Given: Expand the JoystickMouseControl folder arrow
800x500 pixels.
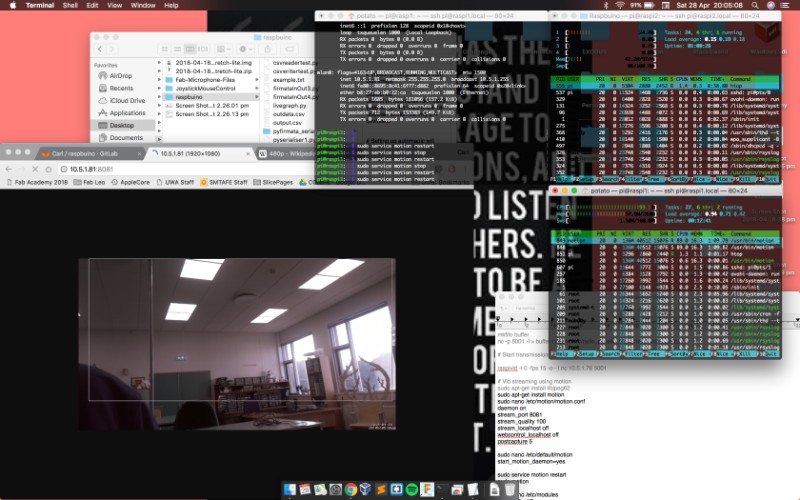Looking at the screenshot, I should [x=256, y=88].
